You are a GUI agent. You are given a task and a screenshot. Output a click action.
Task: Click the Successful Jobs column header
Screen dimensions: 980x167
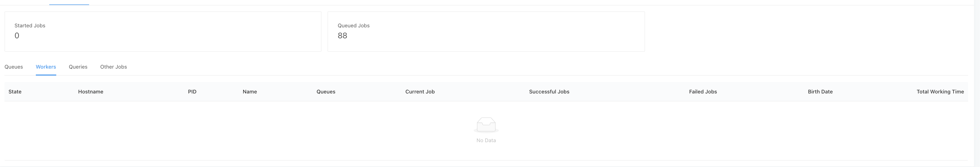point(549,92)
